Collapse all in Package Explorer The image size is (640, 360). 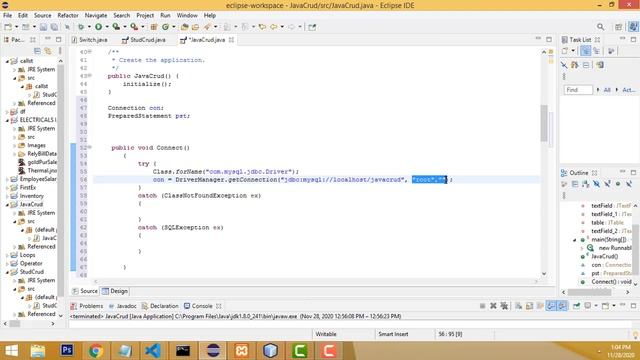pyautogui.click(x=38, y=51)
